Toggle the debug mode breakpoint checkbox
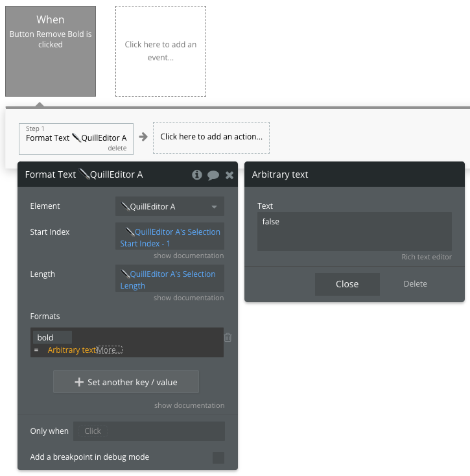This screenshot has width=470, height=476. point(218,458)
